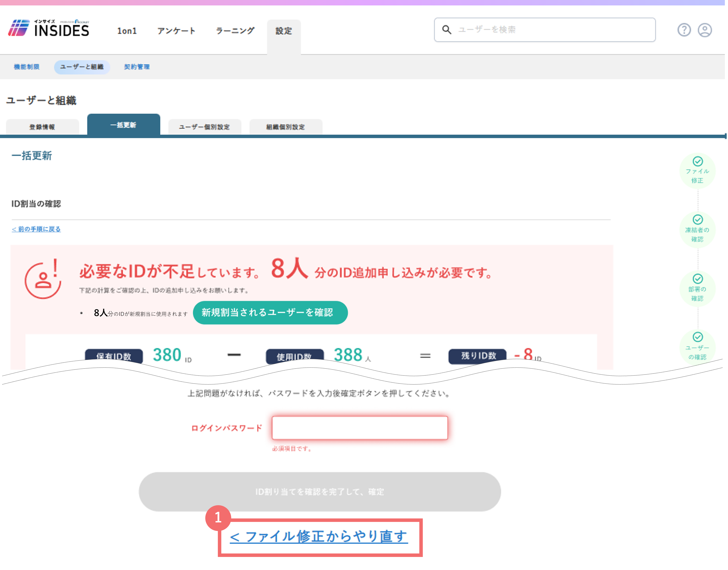Click 新規割当されるユーザーを確認 button
Image resolution: width=728 pixels, height=570 pixels.
270,313
